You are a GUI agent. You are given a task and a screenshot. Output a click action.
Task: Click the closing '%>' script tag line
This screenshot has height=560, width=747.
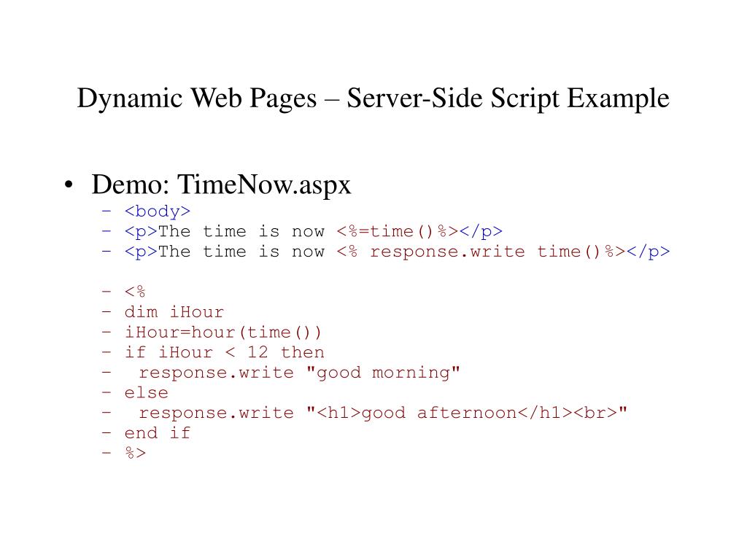coord(135,453)
